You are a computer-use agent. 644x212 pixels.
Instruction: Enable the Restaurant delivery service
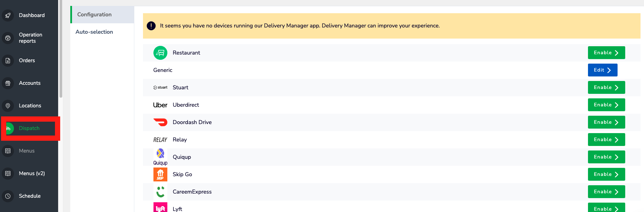606,53
